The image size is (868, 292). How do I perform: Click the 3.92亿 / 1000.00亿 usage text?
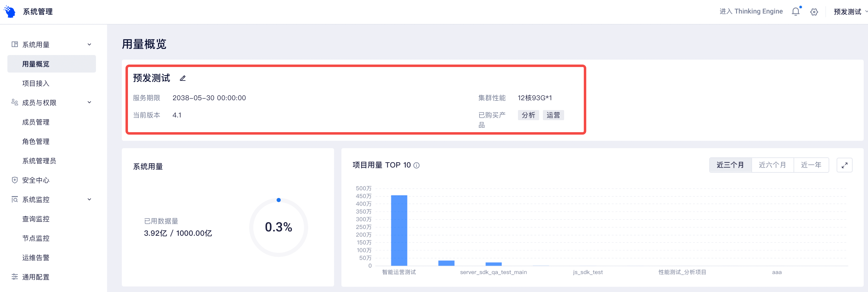[178, 233]
